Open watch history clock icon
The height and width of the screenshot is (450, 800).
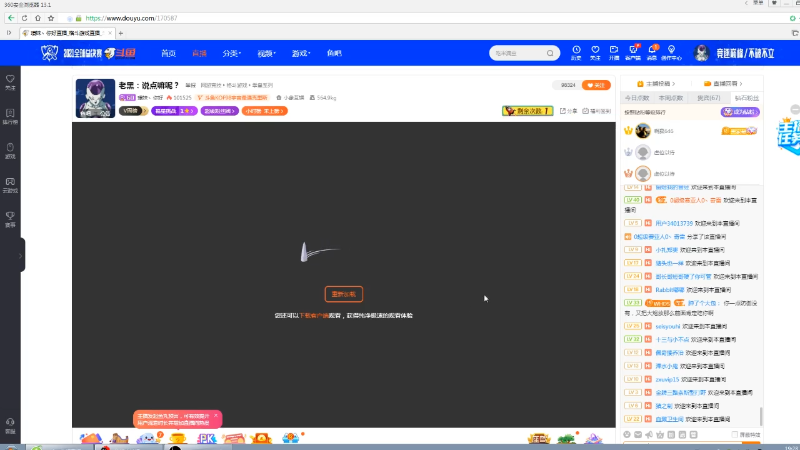click(x=576, y=53)
